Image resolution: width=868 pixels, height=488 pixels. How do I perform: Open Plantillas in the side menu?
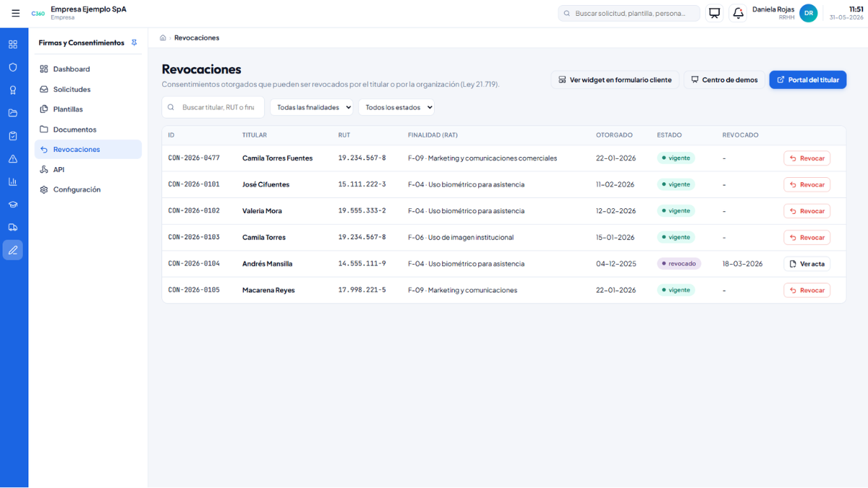coord(88,109)
